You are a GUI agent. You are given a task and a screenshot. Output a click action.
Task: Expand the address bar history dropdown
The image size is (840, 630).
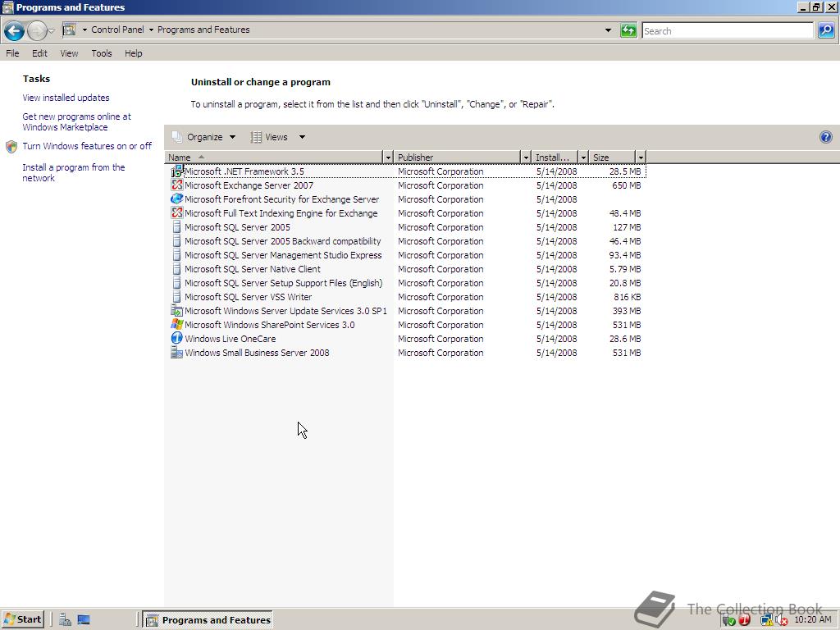pos(608,30)
